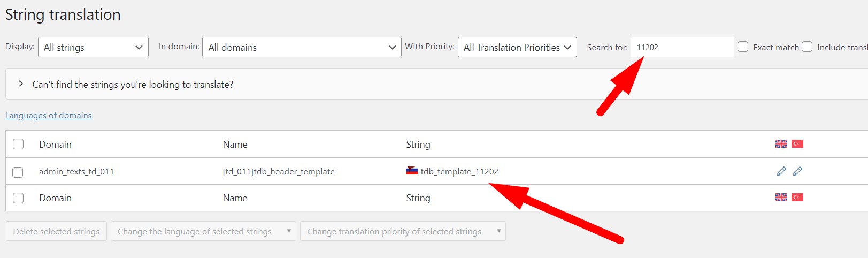Click the Turkish flag in header row
The image size is (868, 258).
coord(797,143)
